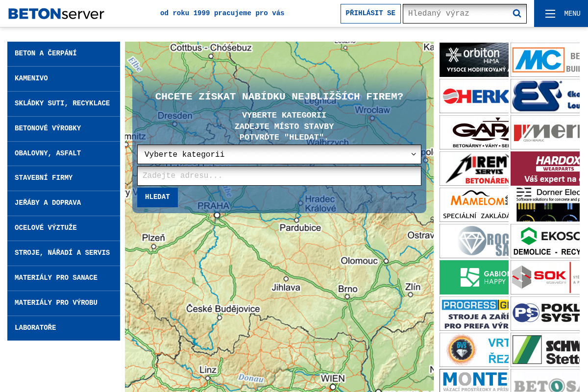588x392 pixels.
Task: Click the PRAHA marker on map
Action: [x=217, y=215]
